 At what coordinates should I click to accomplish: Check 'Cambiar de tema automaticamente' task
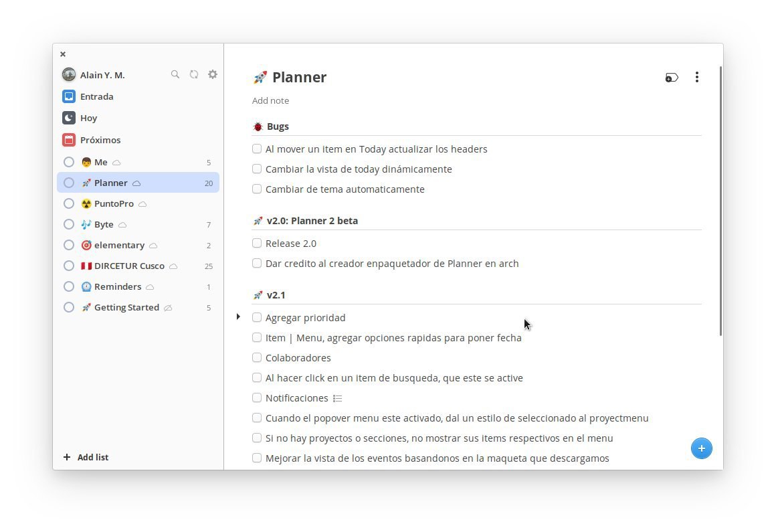click(x=256, y=189)
